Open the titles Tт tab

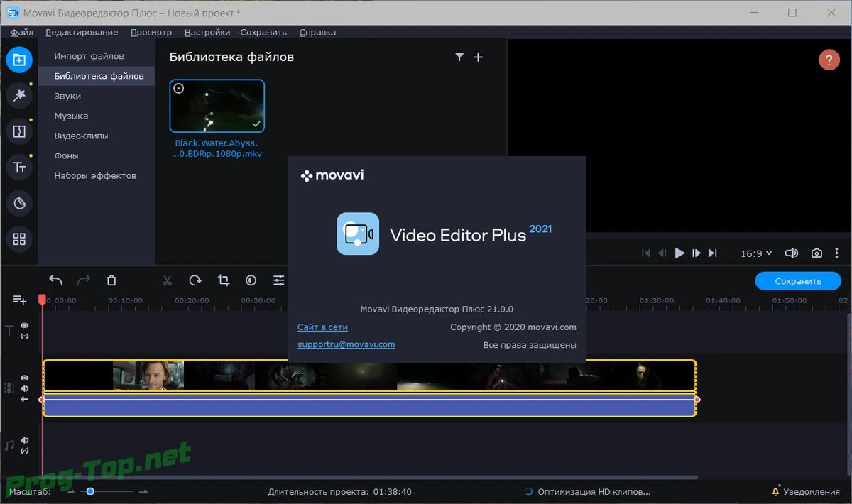coord(19,168)
